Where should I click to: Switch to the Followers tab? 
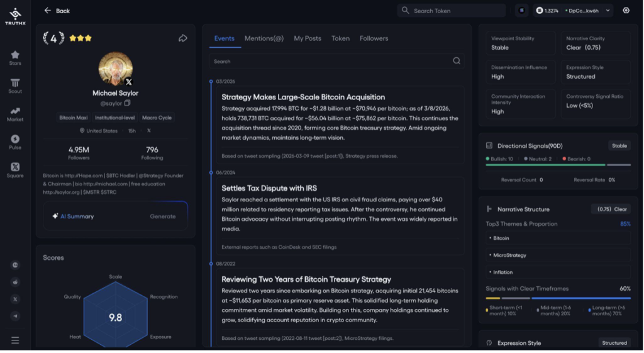pos(374,38)
